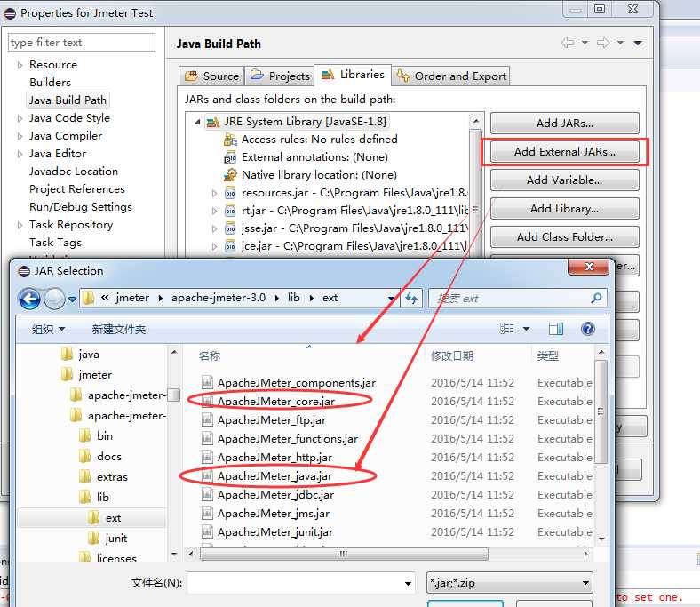Open address bar history dropdown arrow

pyautogui.click(x=391, y=298)
